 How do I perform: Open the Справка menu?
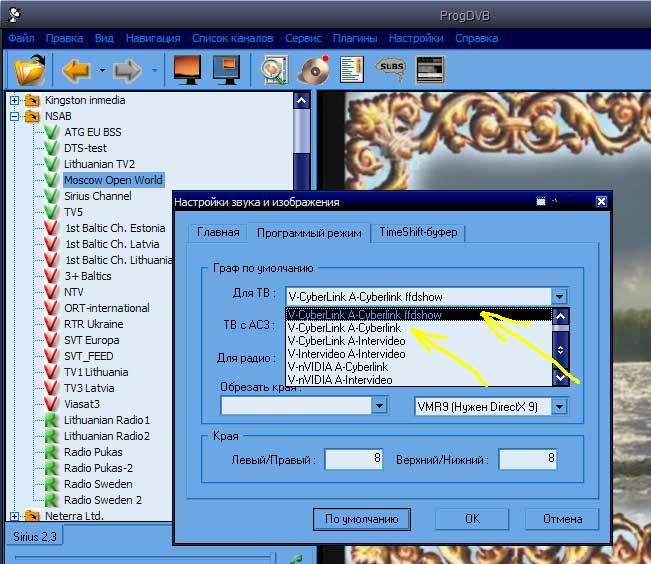pyautogui.click(x=477, y=38)
